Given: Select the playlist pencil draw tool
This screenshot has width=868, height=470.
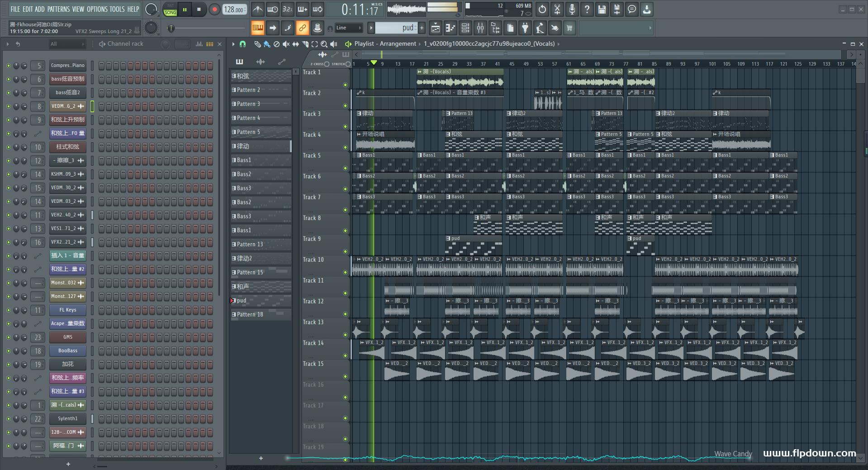Looking at the screenshot, I should coord(257,44).
